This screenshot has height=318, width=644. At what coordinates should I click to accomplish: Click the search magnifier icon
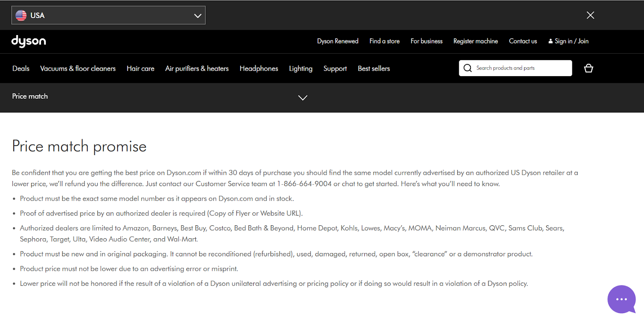(467, 68)
